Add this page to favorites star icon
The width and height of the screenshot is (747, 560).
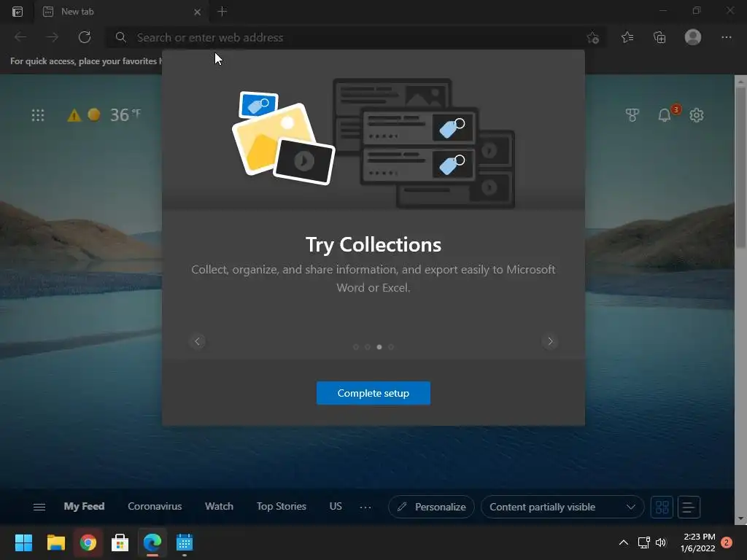tap(592, 38)
